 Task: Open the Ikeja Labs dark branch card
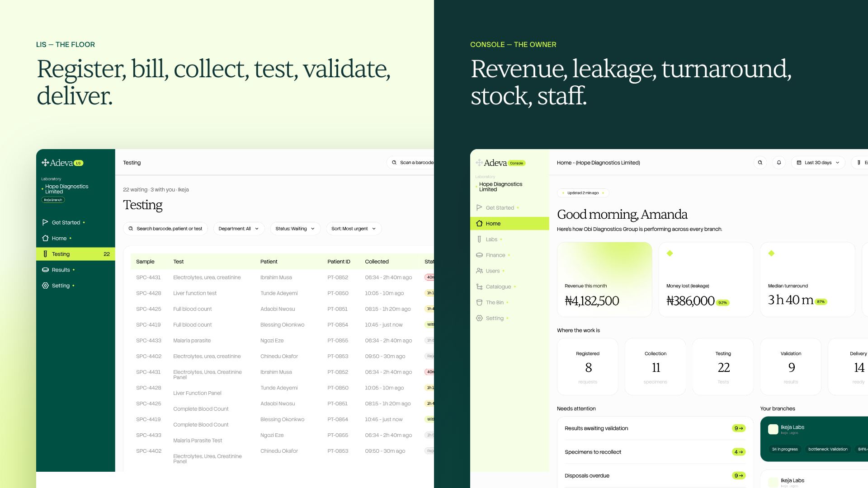pyautogui.click(x=814, y=439)
